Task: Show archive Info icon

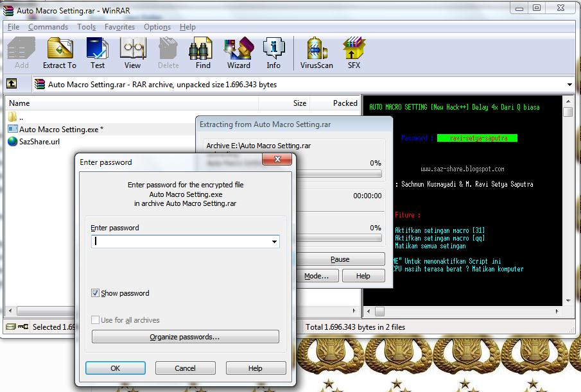Action: coord(273,53)
